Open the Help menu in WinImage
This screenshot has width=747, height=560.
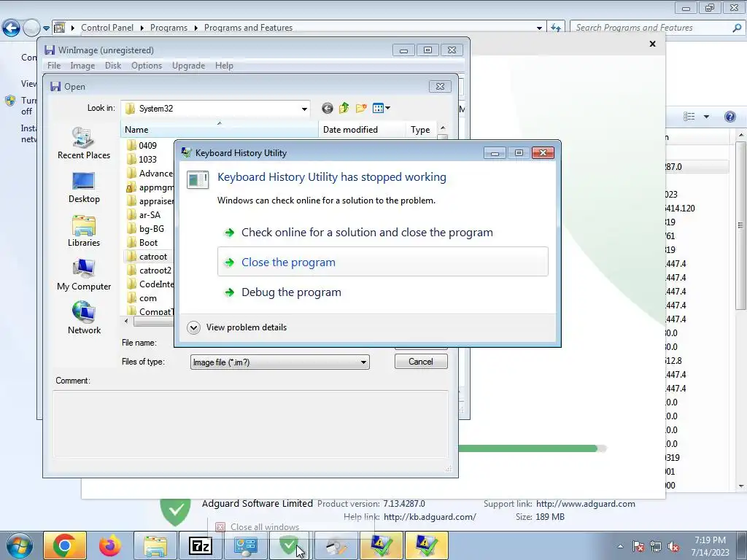pos(224,65)
